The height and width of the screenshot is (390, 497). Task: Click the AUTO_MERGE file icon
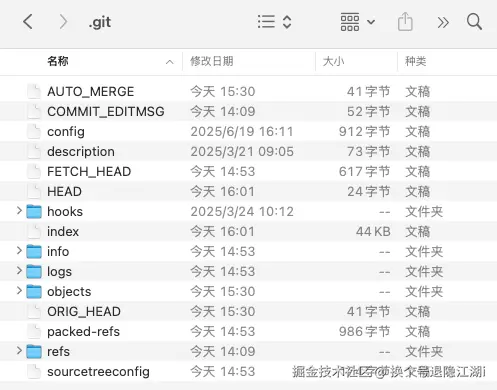34,91
